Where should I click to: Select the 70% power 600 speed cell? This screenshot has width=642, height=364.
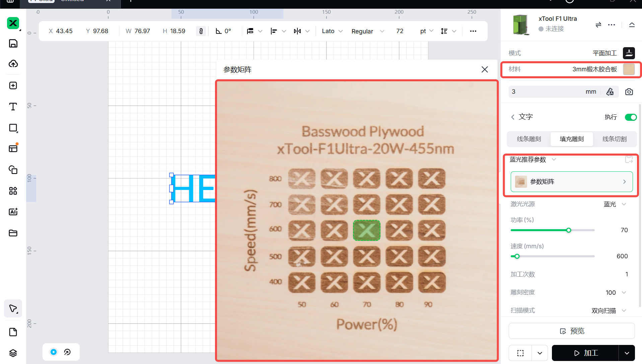[366, 230]
